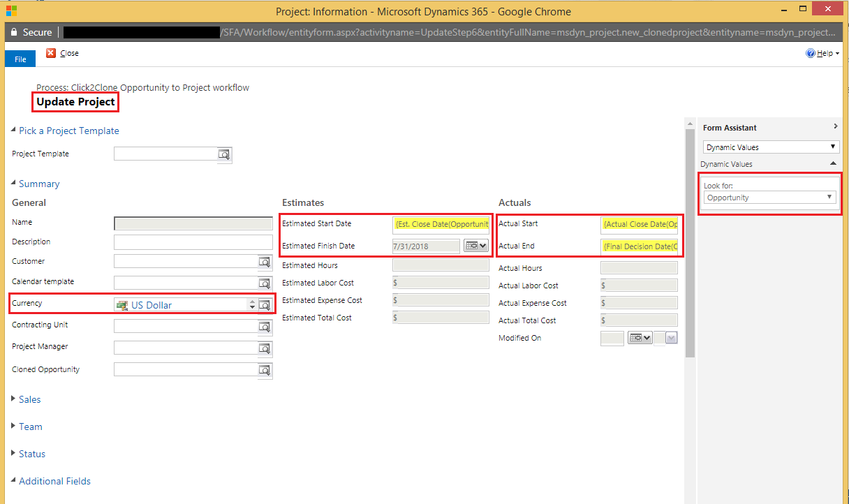Click the Actual Total Cost field
Image resolution: width=849 pixels, height=504 pixels.
click(639, 320)
